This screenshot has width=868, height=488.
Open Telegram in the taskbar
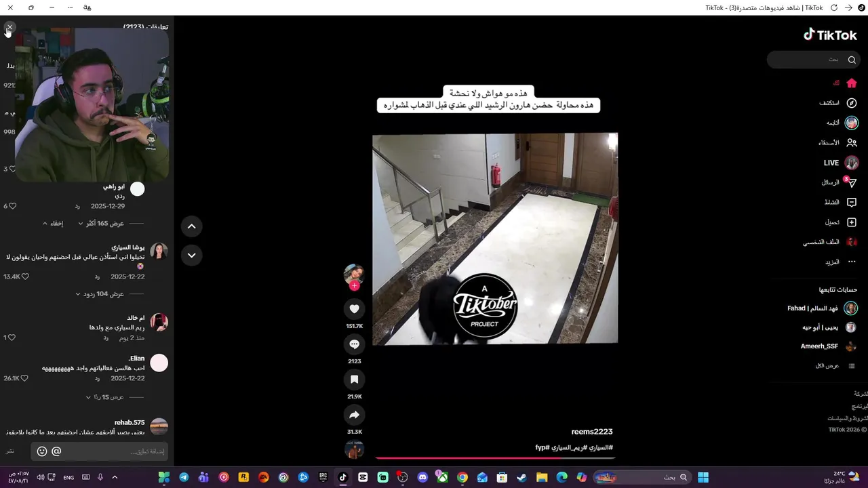(x=184, y=477)
